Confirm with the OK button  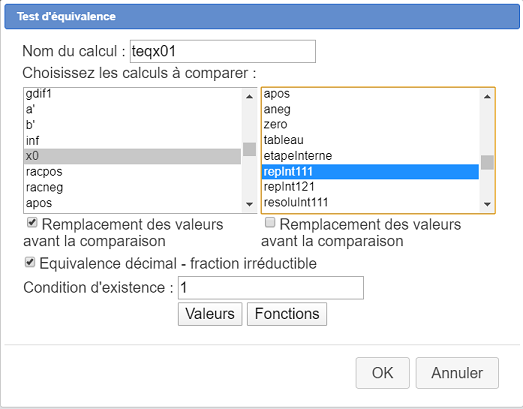coord(383,373)
